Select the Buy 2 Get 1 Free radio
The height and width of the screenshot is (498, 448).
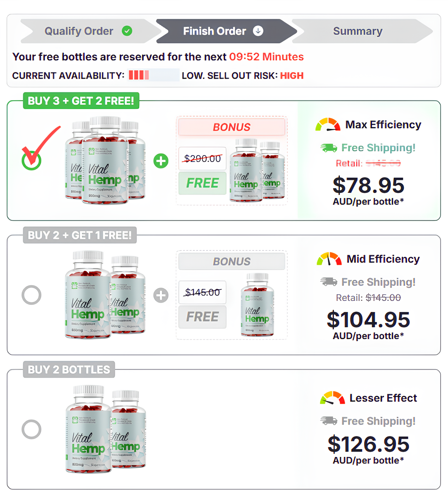point(31,295)
